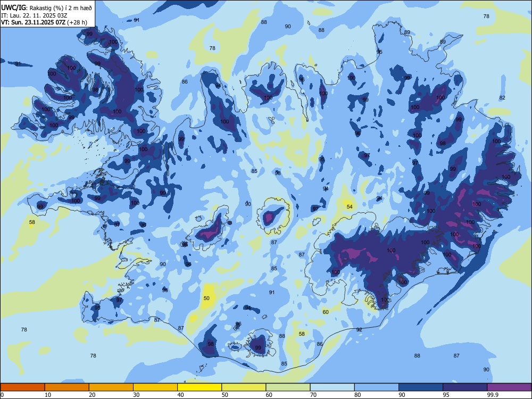Click the '30' legend tick label

coord(136,395)
